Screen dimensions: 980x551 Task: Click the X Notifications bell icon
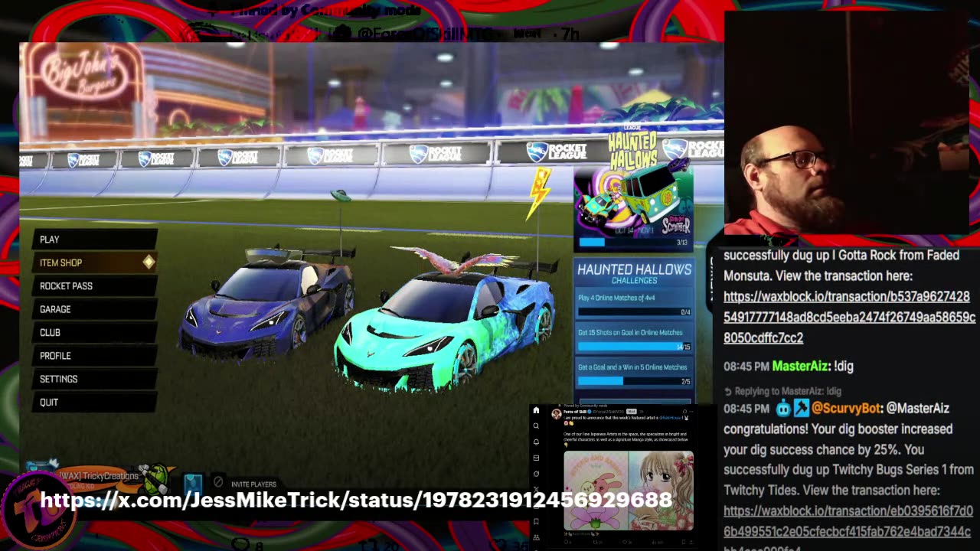pos(536,442)
